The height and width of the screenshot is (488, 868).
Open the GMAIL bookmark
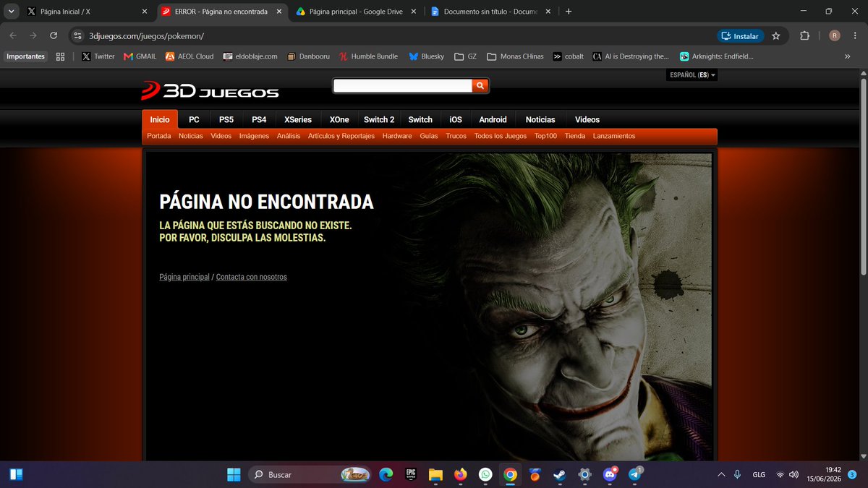click(140, 56)
